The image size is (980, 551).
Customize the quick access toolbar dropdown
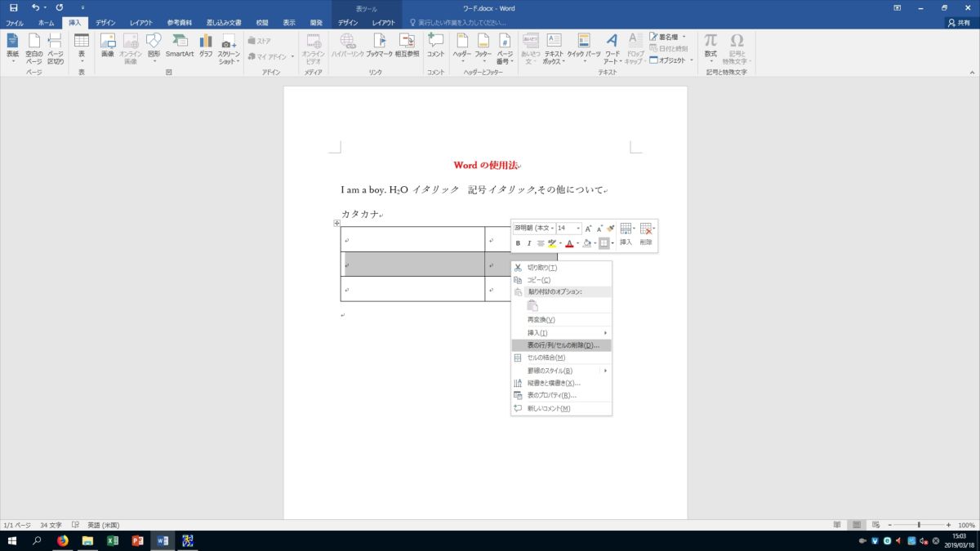(82, 7)
